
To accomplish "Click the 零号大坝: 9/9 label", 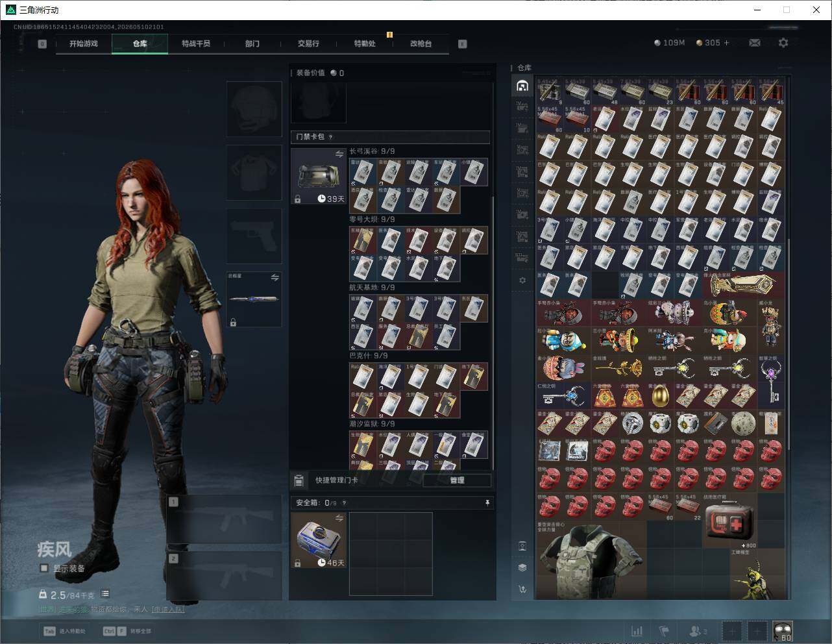I will click(372, 219).
